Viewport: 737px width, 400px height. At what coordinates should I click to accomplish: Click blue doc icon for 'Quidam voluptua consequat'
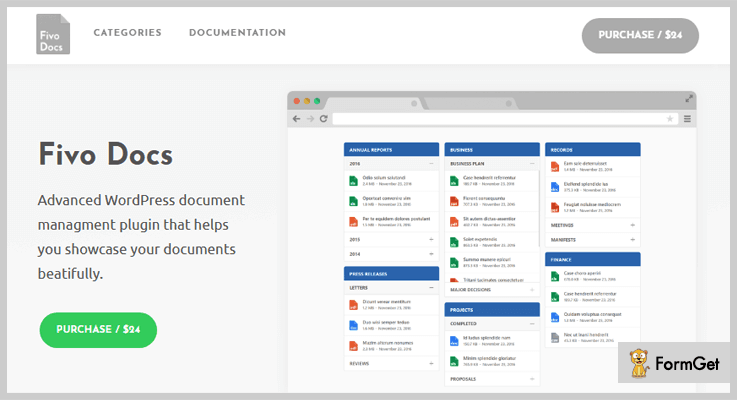555,317
